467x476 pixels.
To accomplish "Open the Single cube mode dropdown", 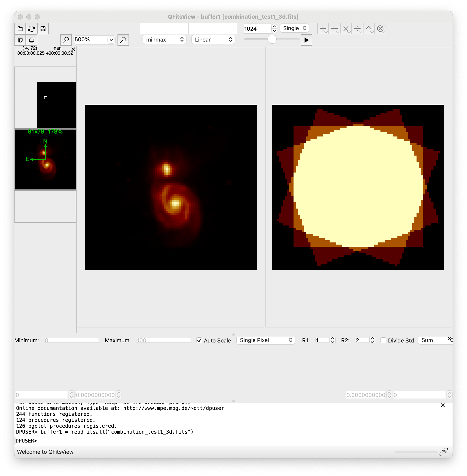I will coord(294,28).
